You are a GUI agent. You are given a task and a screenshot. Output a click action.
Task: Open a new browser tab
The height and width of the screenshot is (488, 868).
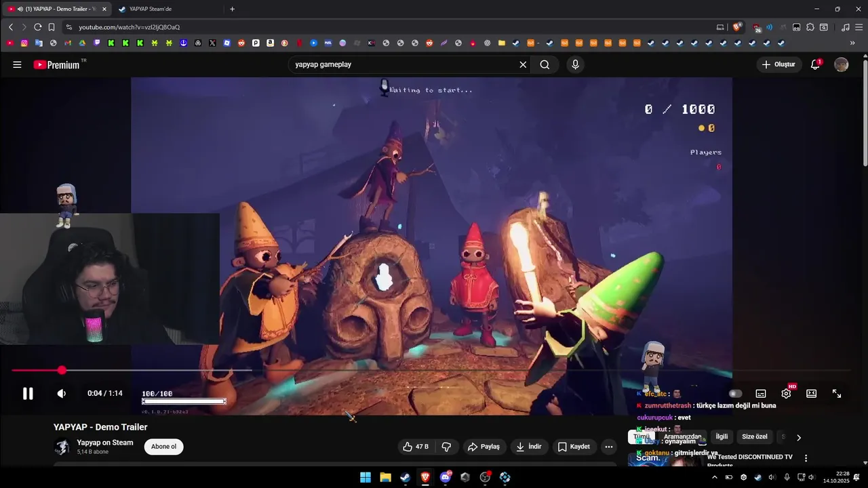(232, 9)
